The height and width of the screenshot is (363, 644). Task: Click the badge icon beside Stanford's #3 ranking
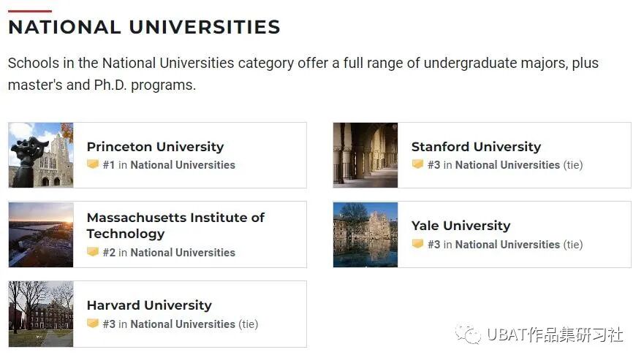417,164
